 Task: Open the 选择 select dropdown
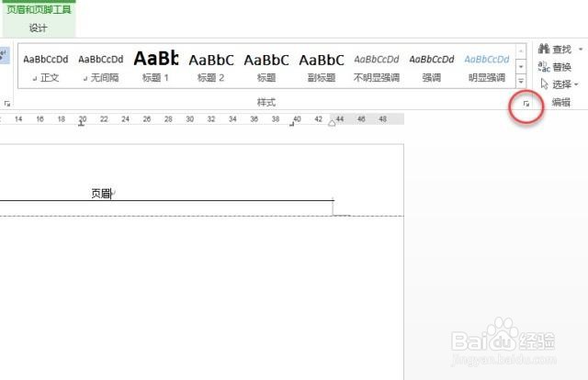tap(560, 84)
